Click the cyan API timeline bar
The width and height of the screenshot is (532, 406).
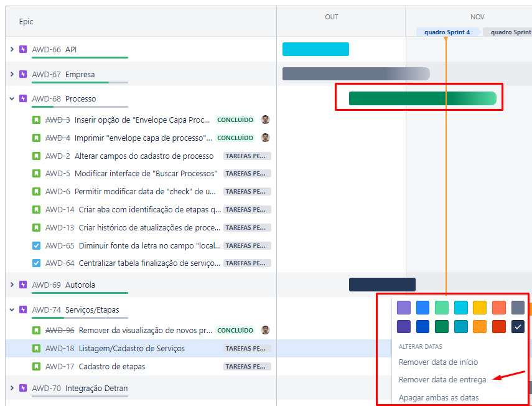315,49
